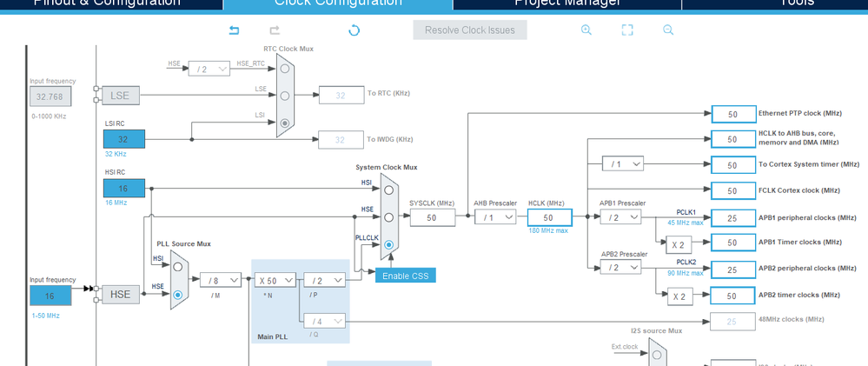Click the APB1 X 2 multiplier box
Screen dimensions: 868x366
(678, 244)
